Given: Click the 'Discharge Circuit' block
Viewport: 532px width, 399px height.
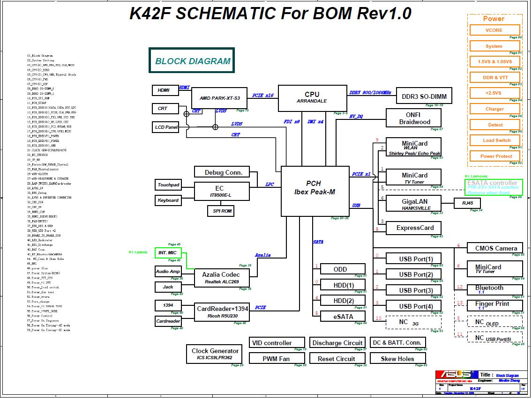Looking at the screenshot, I should point(337,343).
